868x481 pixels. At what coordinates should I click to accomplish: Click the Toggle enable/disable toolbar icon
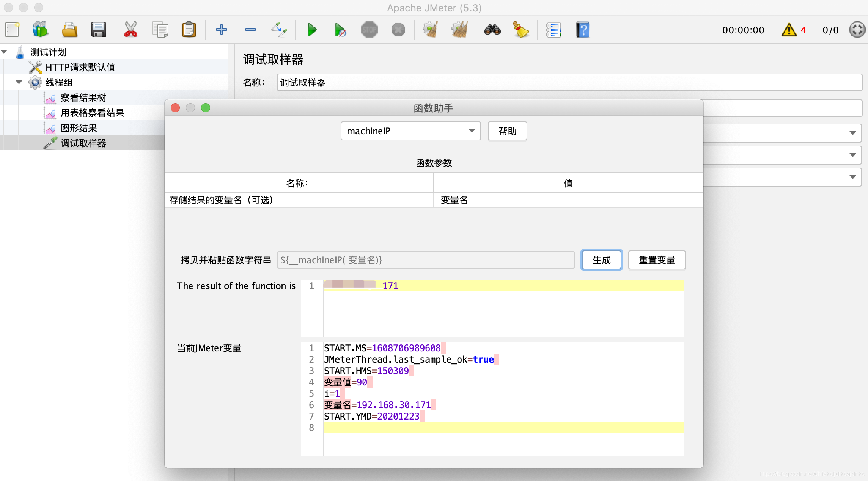(279, 30)
